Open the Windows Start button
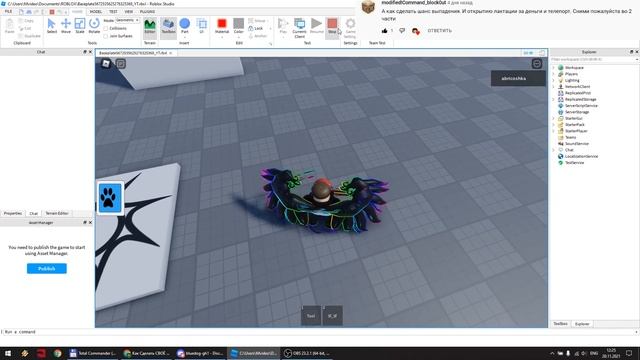 (x=8, y=353)
